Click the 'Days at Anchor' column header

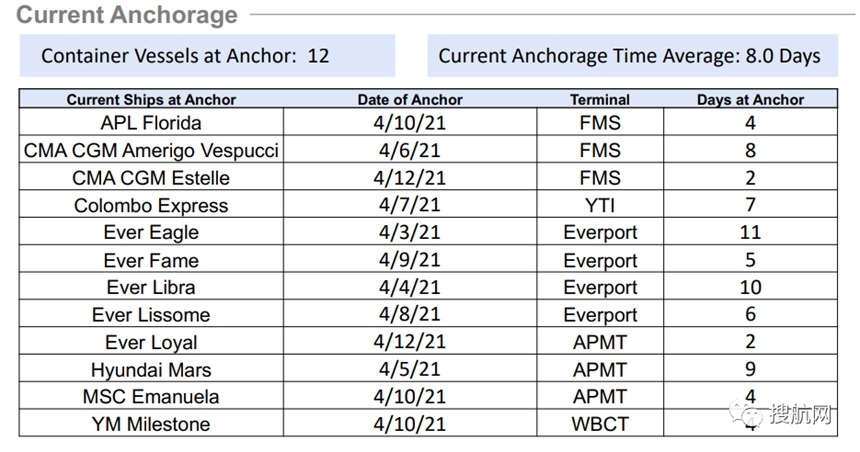pyautogui.click(x=750, y=99)
